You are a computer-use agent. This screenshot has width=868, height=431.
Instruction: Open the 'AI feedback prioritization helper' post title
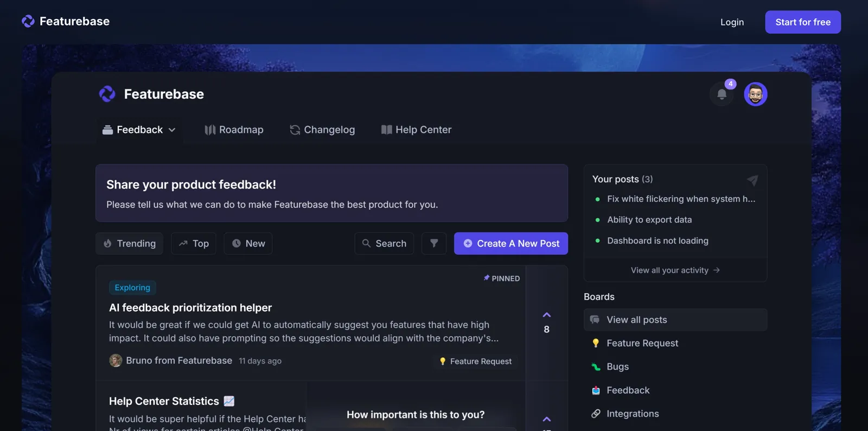[x=190, y=308]
